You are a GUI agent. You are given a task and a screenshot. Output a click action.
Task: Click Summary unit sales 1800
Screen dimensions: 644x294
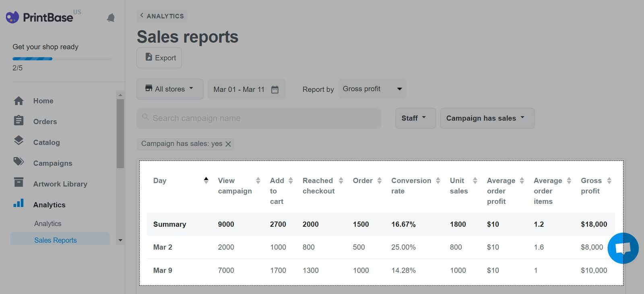(x=458, y=224)
